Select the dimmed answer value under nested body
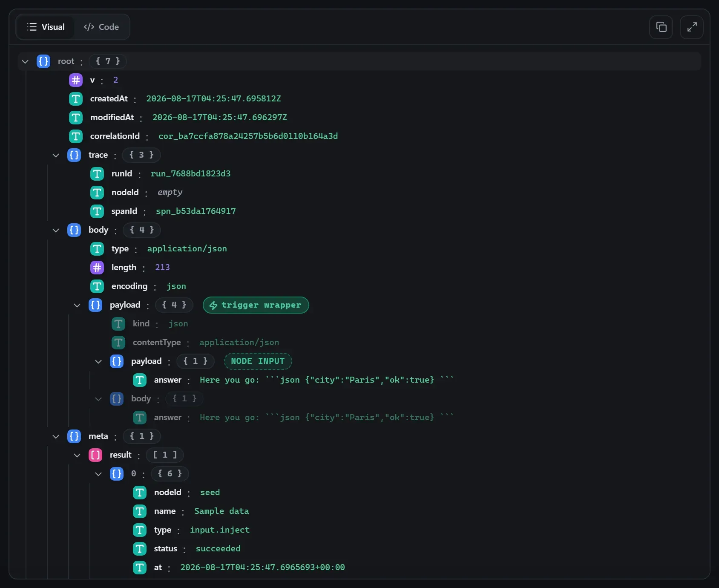 tap(327, 418)
